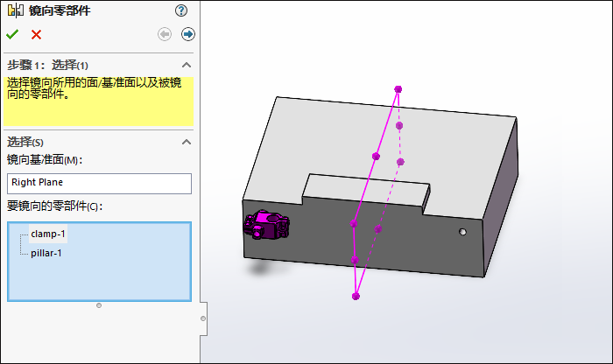Click the 镜向基准面(M) label
This screenshot has width=613, height=364.
click(x=45, y=160)
